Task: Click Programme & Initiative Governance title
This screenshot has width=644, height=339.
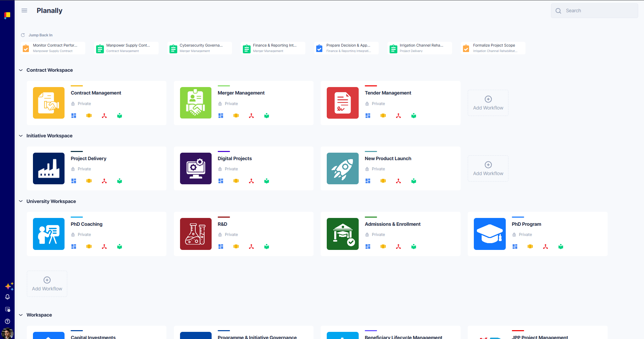Action: click(x=257, y=337)
